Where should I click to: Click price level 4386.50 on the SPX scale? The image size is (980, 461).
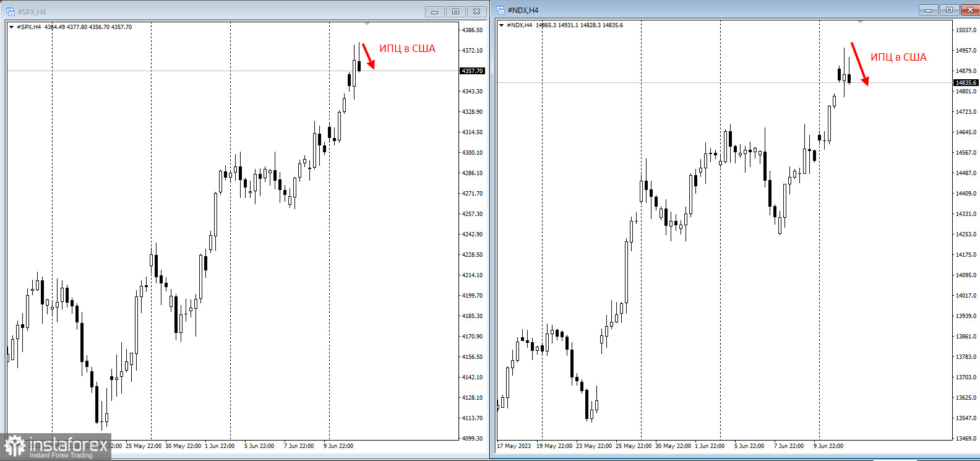tap(472, 30)
